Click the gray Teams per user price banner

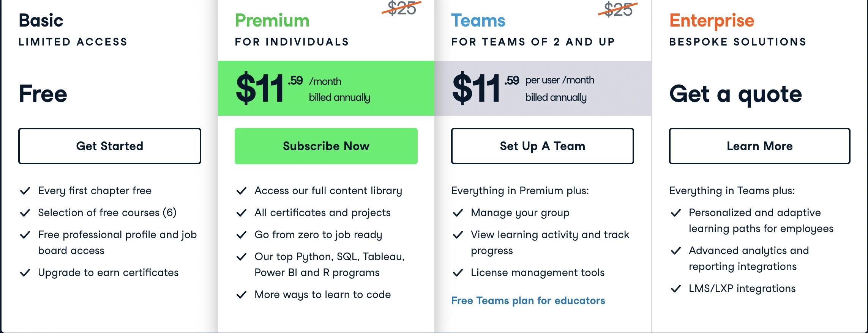(543, 88)
